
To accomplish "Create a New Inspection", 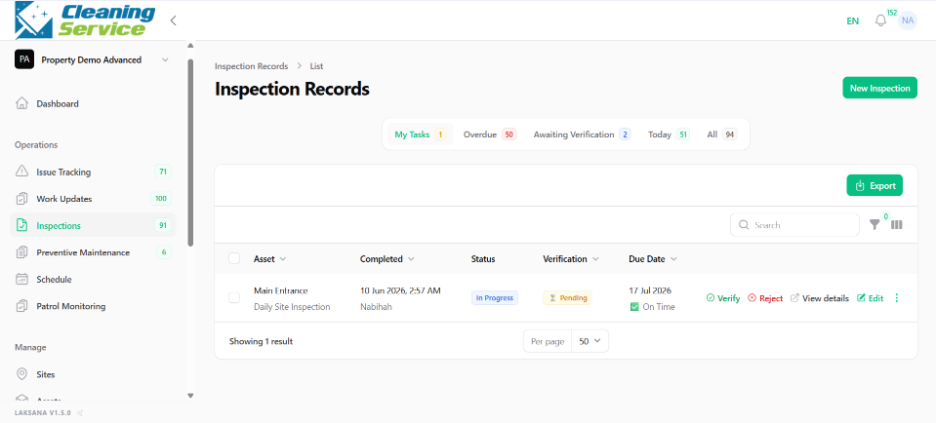I will pos(879,88).
